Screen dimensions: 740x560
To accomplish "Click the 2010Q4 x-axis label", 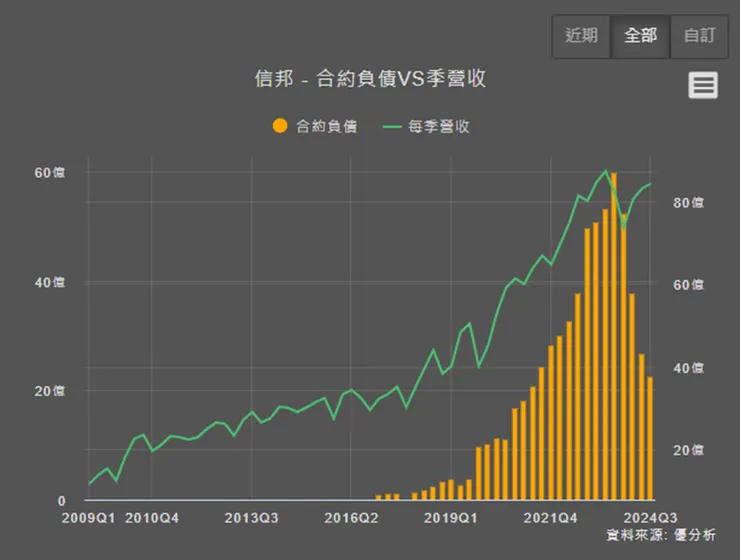I will [x=152, y=518].
